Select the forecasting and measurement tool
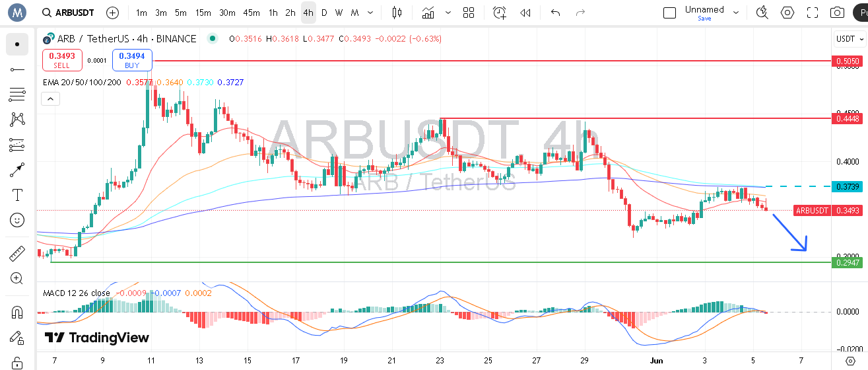 point(17,145)
